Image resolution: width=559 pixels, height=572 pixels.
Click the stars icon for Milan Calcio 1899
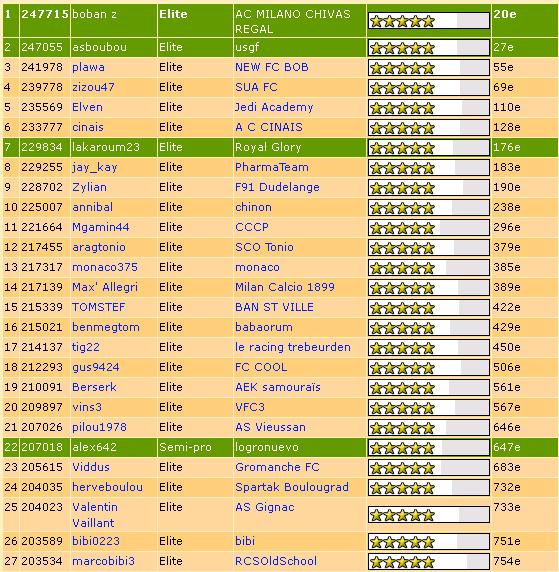pos(429,287)
